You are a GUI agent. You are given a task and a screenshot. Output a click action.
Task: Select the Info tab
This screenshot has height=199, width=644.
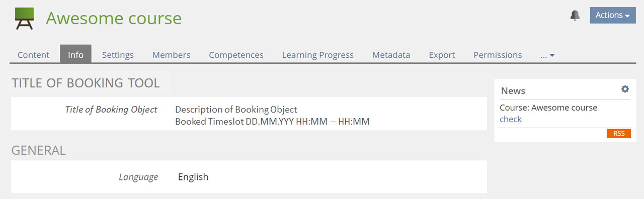75,55
